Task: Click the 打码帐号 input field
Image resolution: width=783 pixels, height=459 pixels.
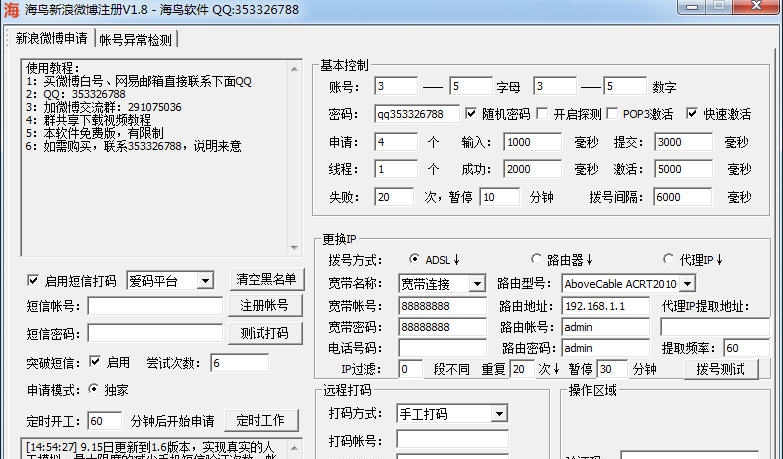Action: tap(452, 440)
